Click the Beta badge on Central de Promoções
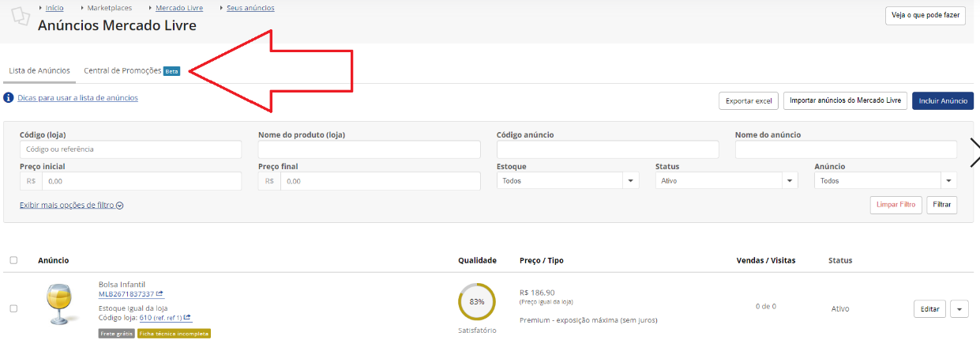 [172, 71]
